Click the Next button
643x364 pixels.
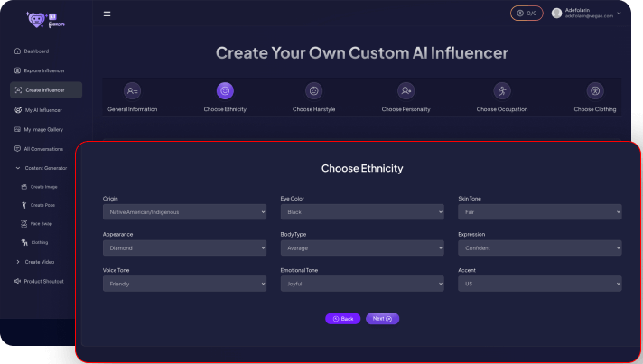click(382, 319)
